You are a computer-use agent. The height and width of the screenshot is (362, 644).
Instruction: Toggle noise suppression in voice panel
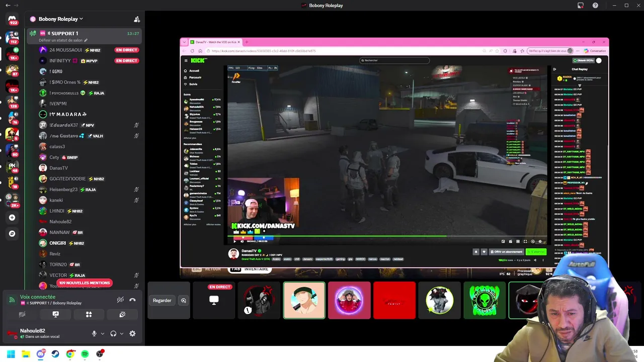pyautogui.click(x=120, y=300)
